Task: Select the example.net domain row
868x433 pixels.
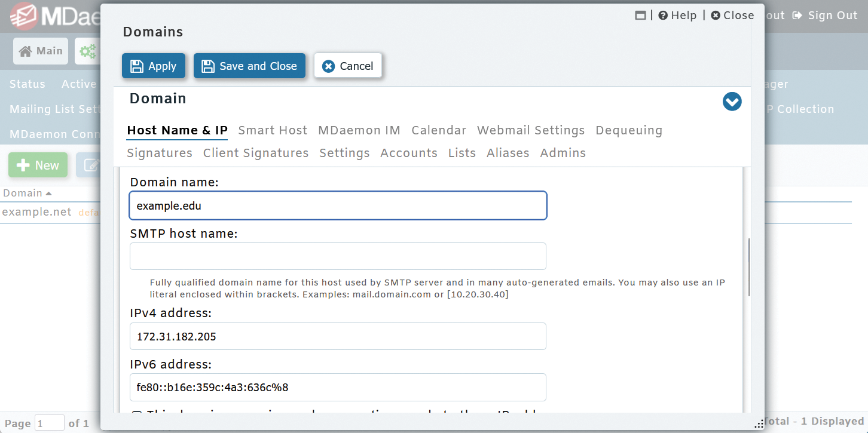Action: tap(50, 212)
